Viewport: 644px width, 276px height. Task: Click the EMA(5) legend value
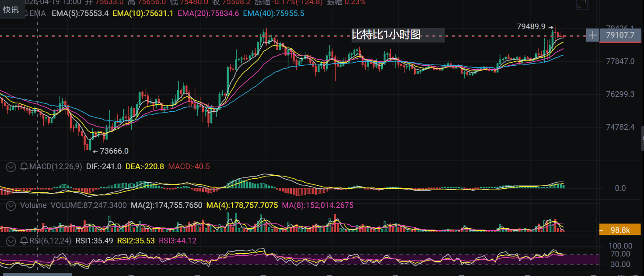[x=80, y=14]
